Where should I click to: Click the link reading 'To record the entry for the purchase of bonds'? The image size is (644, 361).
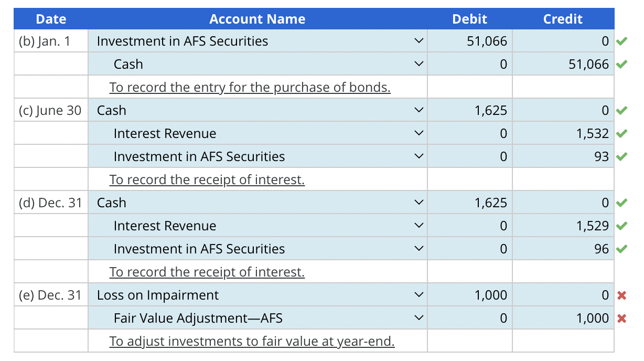(249, 87)
